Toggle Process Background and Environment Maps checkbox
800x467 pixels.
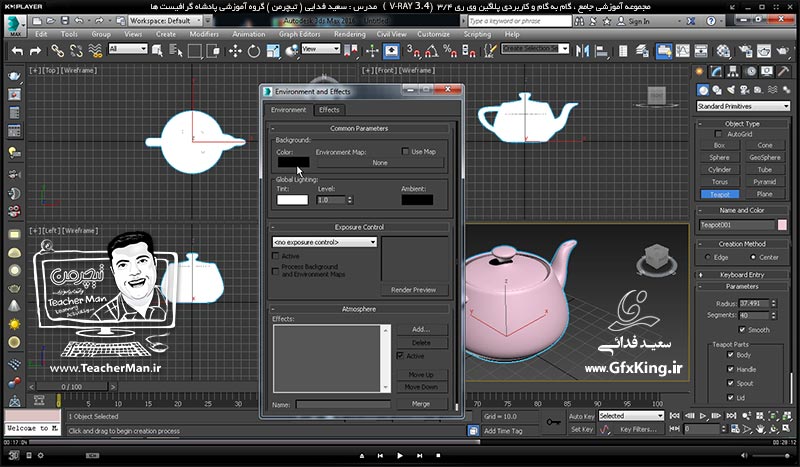pyautogui.click(x=276, y=271)
